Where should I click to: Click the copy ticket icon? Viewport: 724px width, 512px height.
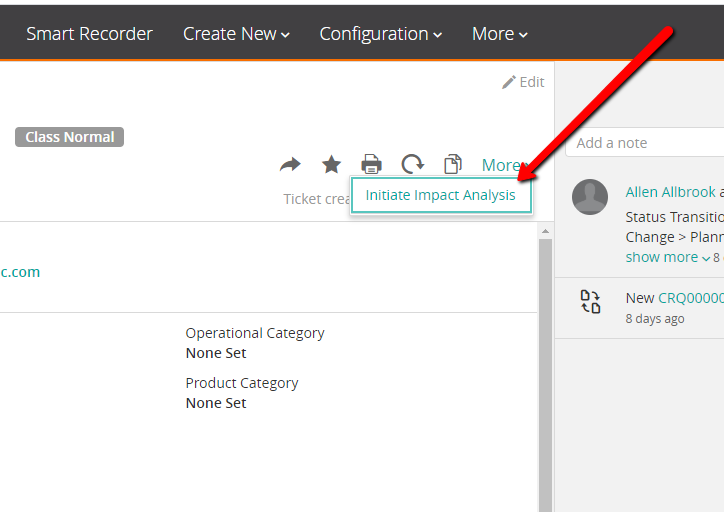pyautogui.click(x=452, y=164)
